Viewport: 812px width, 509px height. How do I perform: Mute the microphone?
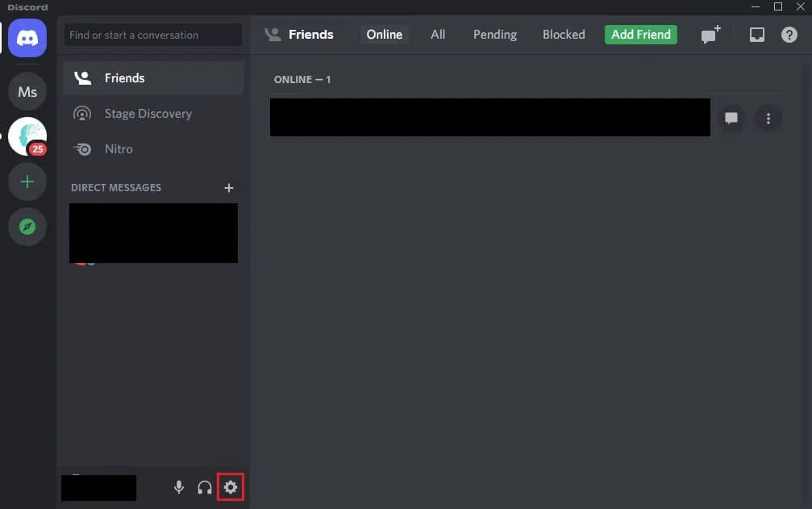click(179, 487)
